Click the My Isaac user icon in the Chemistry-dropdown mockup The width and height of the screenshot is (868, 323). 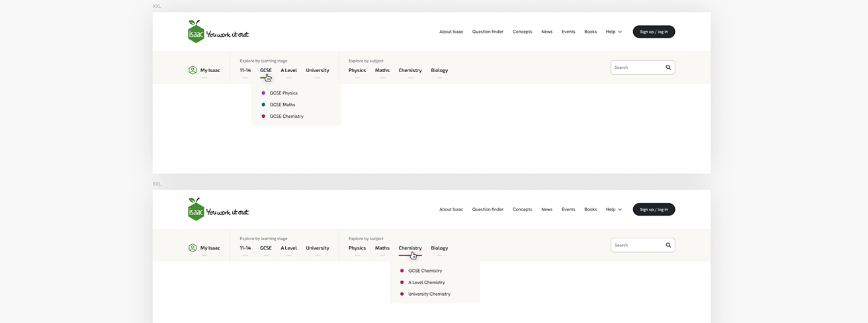pos(193,248)
